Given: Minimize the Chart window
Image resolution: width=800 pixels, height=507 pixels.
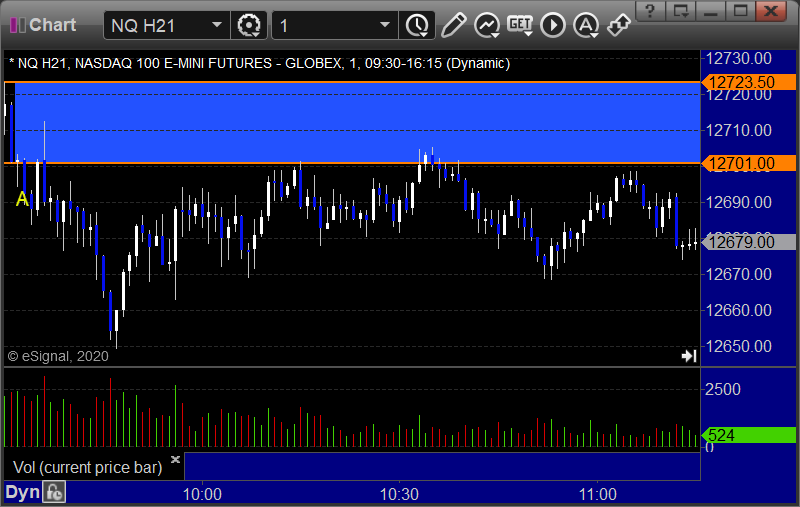Looking at the screenshot, I should click(711, 11).
